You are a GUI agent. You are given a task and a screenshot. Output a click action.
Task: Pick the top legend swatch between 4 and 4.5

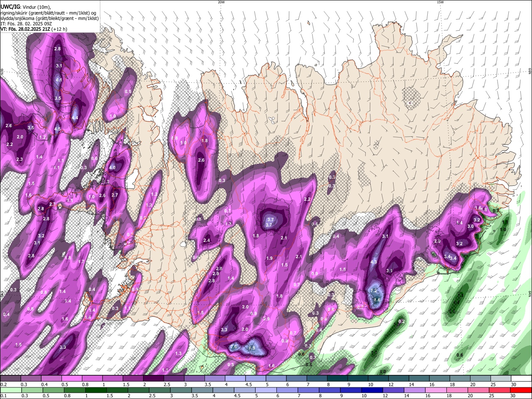pos(235,379)
